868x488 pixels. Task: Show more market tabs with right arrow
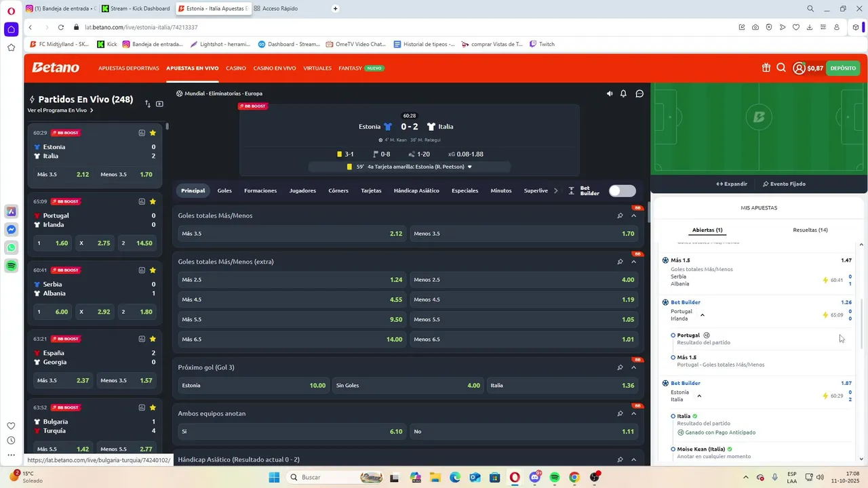(556, 190)
